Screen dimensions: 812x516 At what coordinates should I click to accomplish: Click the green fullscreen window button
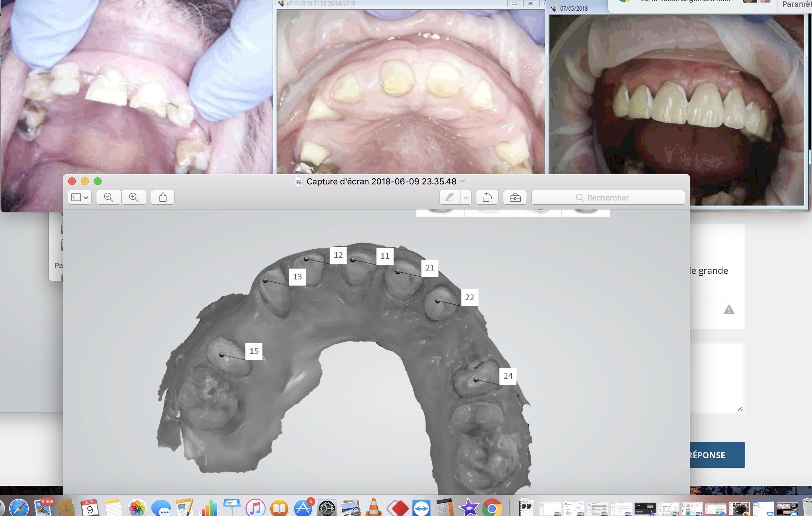98,181
